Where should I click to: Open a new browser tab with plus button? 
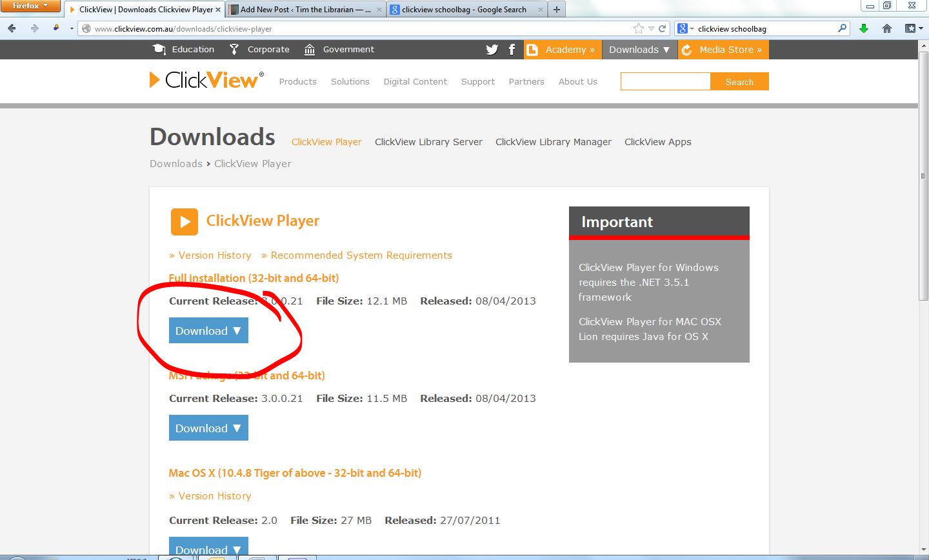[557, 10]
